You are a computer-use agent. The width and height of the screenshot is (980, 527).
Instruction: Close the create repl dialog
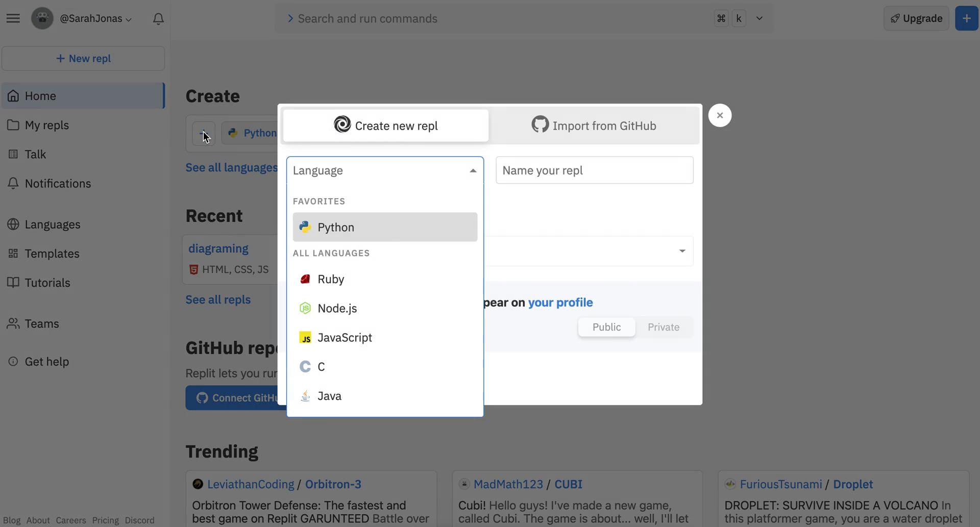click(x=720, y=115)
